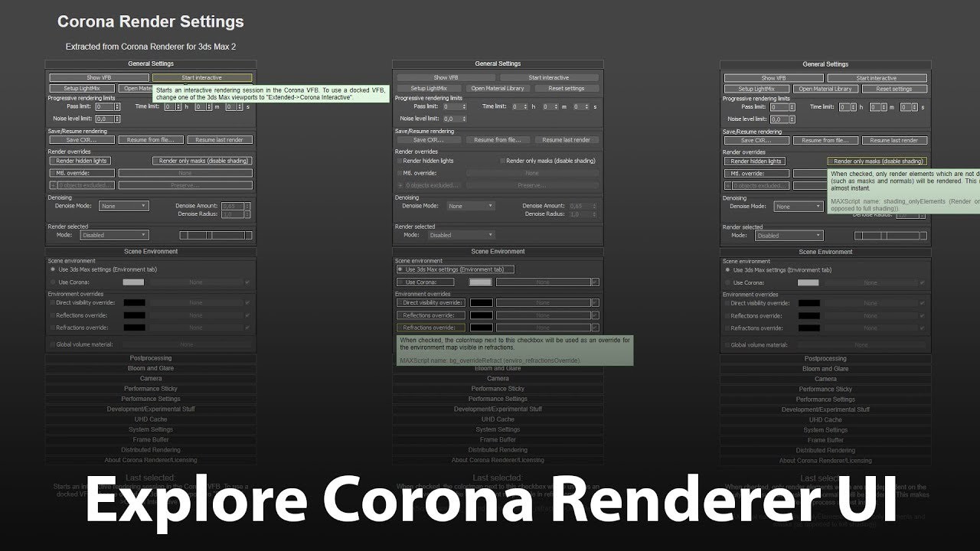Expand Frame Buffer rollout in right panel
Image resolution: width=980 pixels, height=551 pixels.
[x=825, y=440]
